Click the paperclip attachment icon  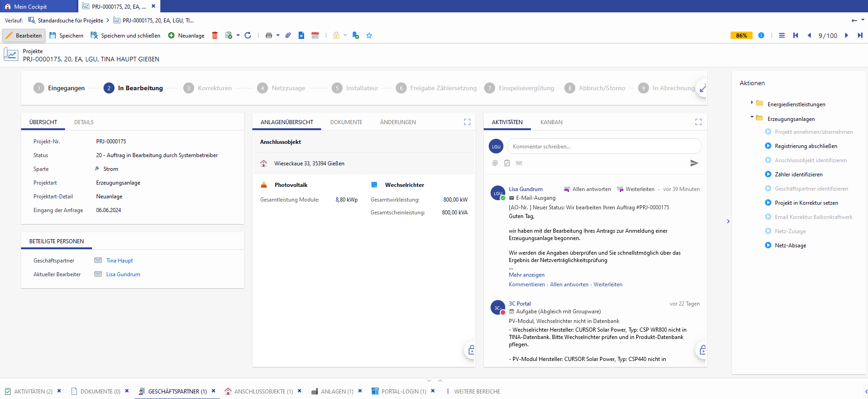[x=288, y=35]
